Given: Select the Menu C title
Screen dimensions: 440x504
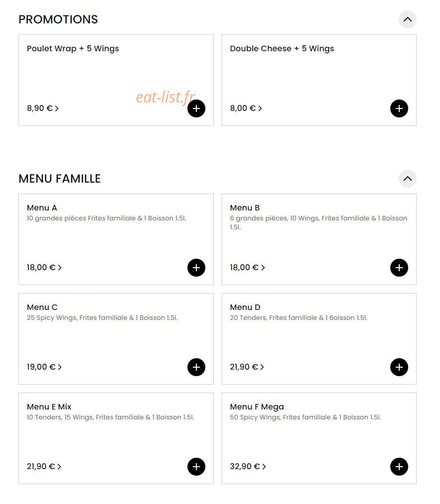Looking at the screenshot, I should pyautogui.click(x=42, y=307).
